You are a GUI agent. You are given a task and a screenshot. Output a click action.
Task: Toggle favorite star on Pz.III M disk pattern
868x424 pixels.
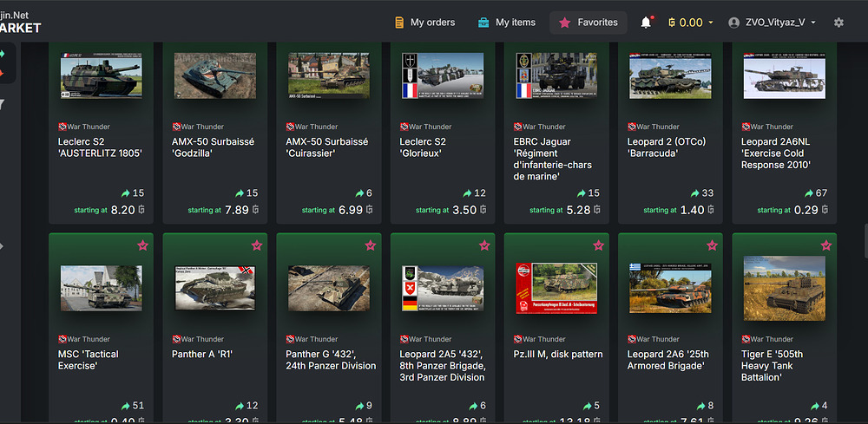[x=598, y=245]
